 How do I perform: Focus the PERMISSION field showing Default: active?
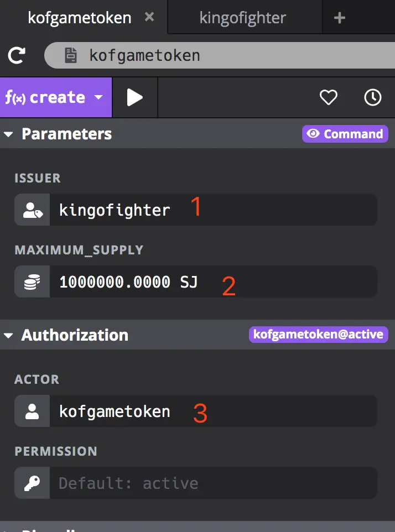tap(213, 483)
